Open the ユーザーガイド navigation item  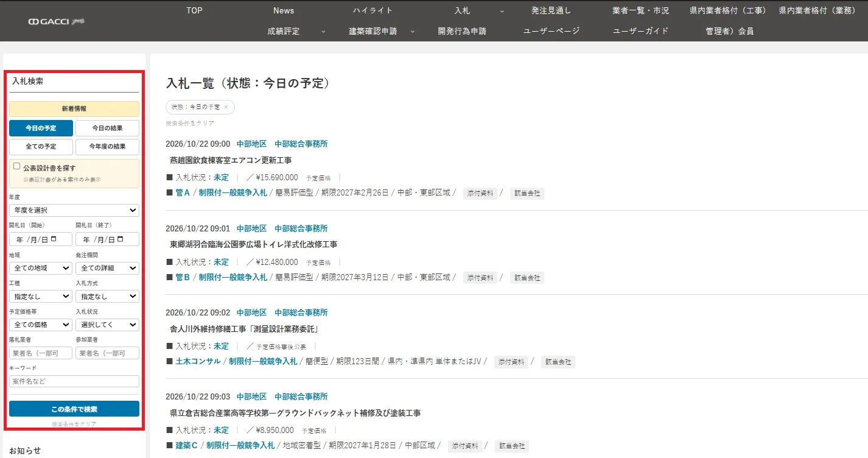640,31
